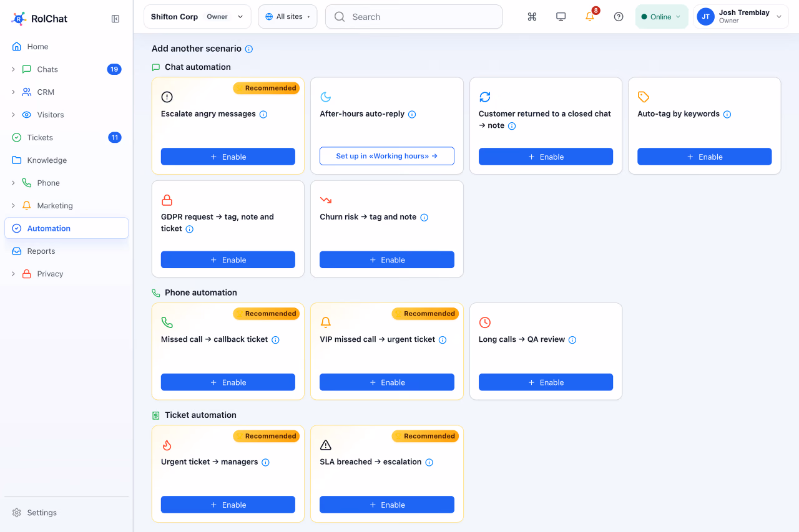Image resolution: width=799 pixels, height=532 pixels.
Task: Open the notifications bell
Action: click(590, 17)
